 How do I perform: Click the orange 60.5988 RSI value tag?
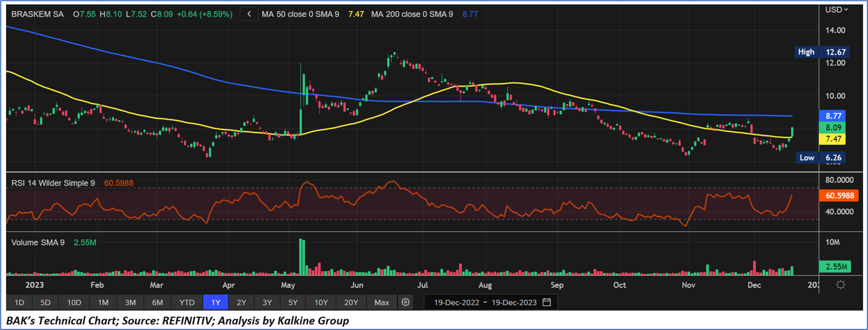(x=839, y=196)
